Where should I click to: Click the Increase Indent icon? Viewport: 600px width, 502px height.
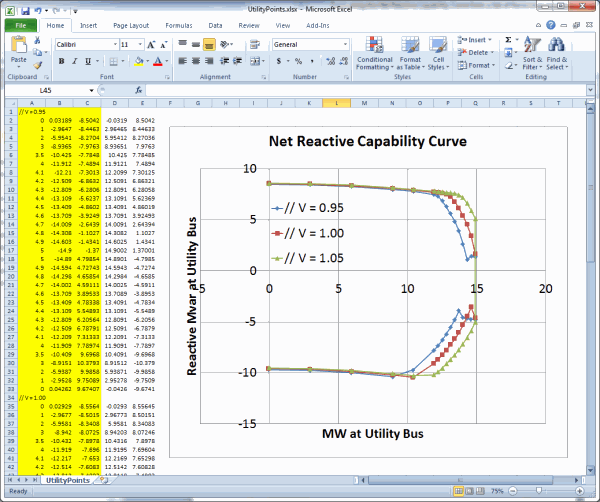click(x=238, y=61)
